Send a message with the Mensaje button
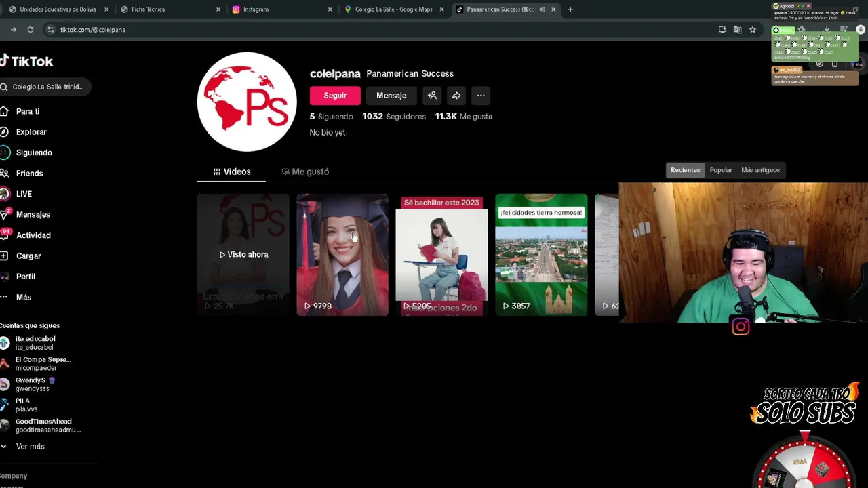The width and height of the screenshot is (868, 488). point(391,96)
